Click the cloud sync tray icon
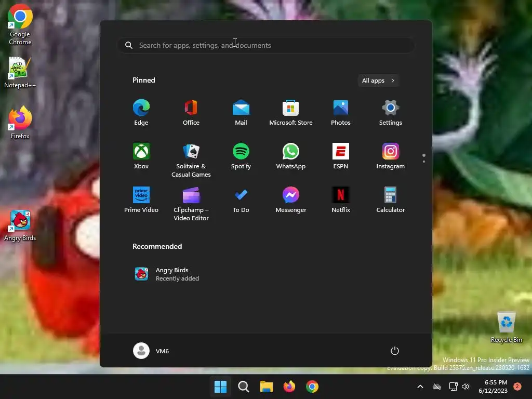Screen dimensions: 532x399 tap(437, 387)
